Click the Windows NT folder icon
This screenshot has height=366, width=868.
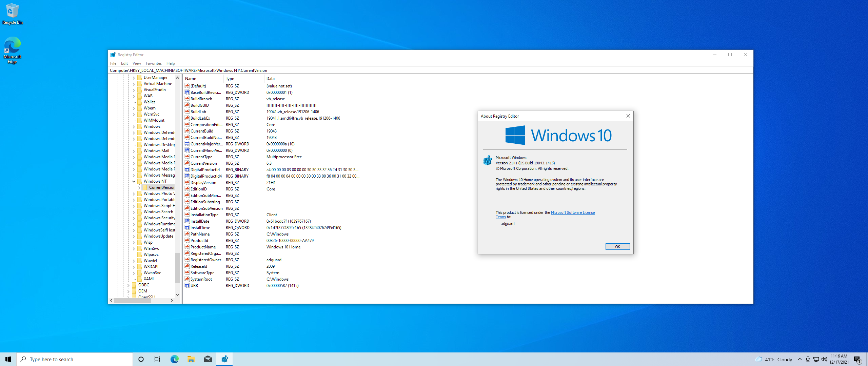[x=140, y=181]
